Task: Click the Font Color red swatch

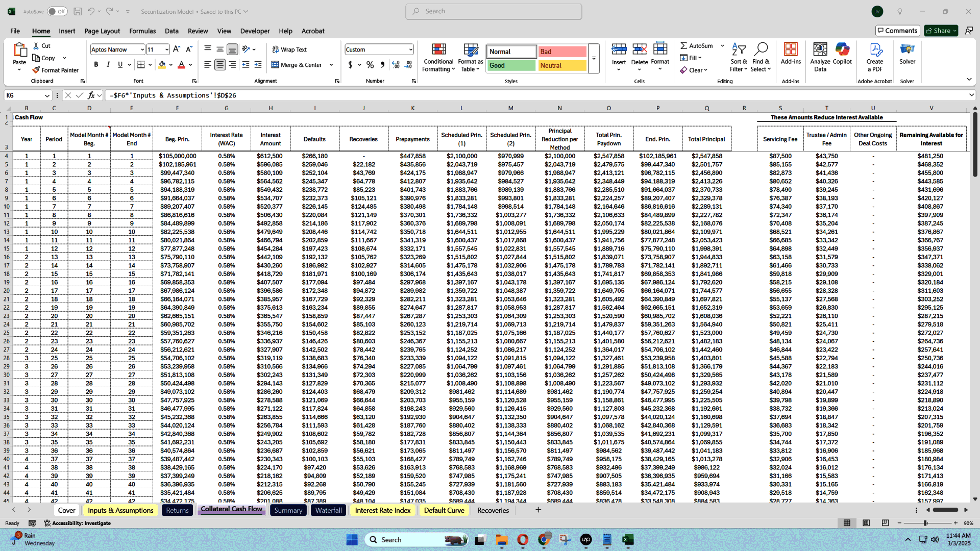Action: tap(181, 65)
